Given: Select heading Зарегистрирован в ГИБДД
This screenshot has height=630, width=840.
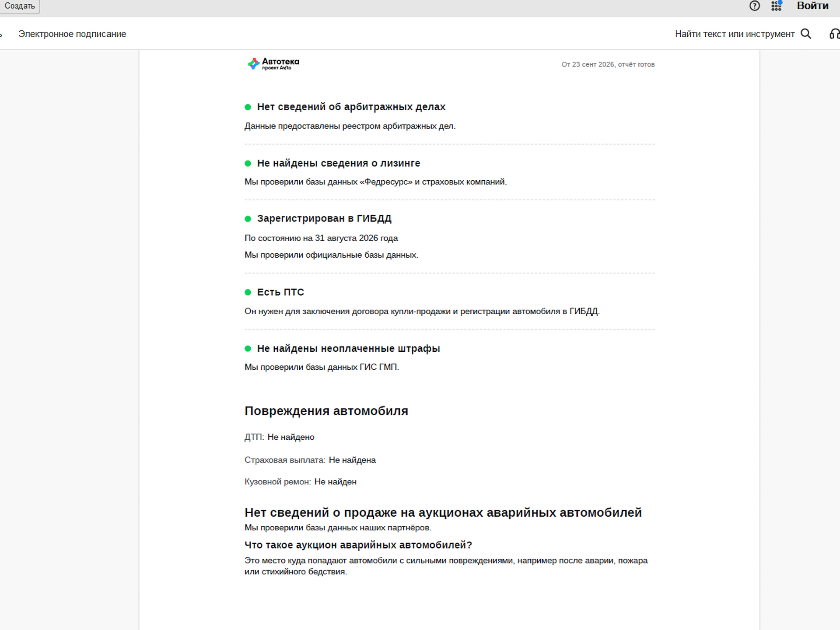Looking at the screenshot, I should [x=324, y=218].
